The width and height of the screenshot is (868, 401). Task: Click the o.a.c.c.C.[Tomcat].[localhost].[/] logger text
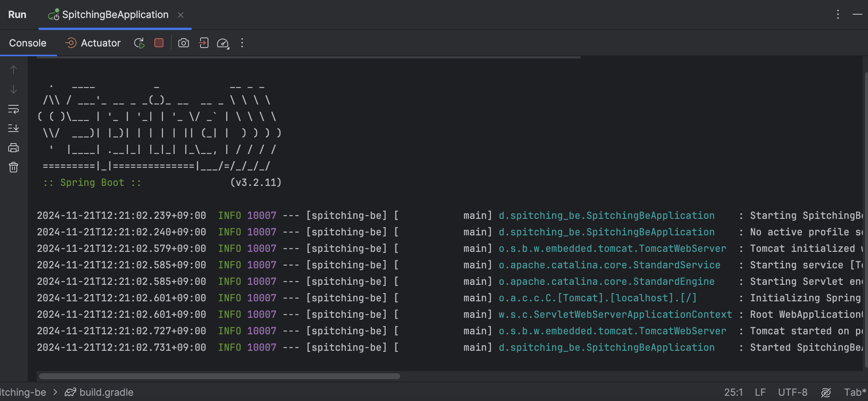coord(597,298)
